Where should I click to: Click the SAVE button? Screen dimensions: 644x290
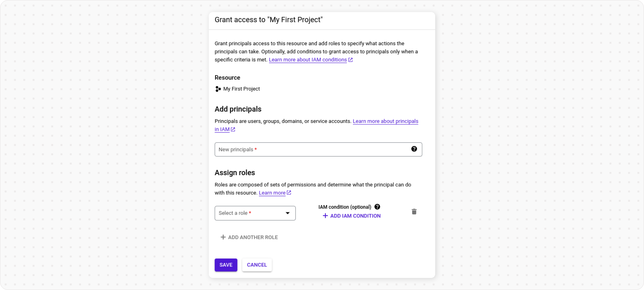pos(226,265)
